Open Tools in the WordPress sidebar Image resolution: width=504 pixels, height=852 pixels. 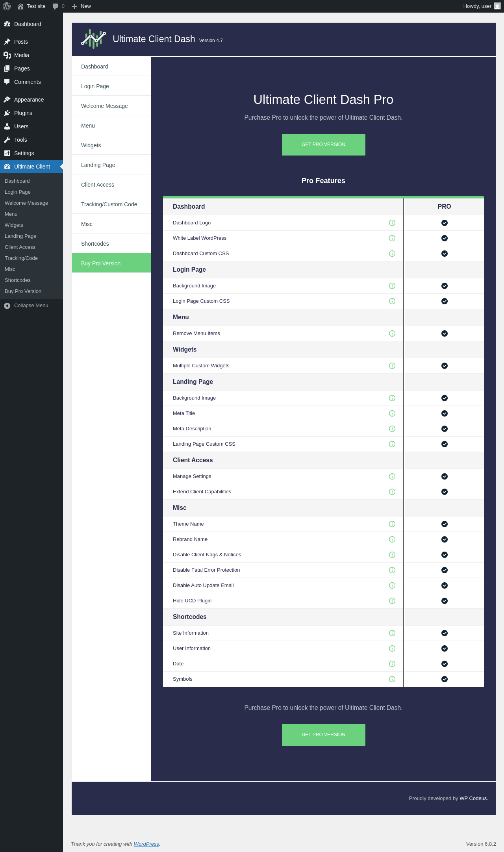(x=31, y=140)
